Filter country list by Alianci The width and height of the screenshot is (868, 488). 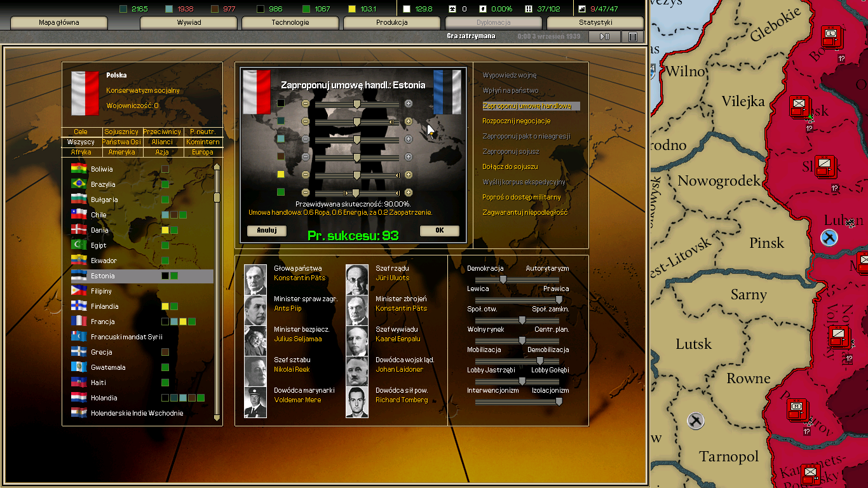point(163,142)
